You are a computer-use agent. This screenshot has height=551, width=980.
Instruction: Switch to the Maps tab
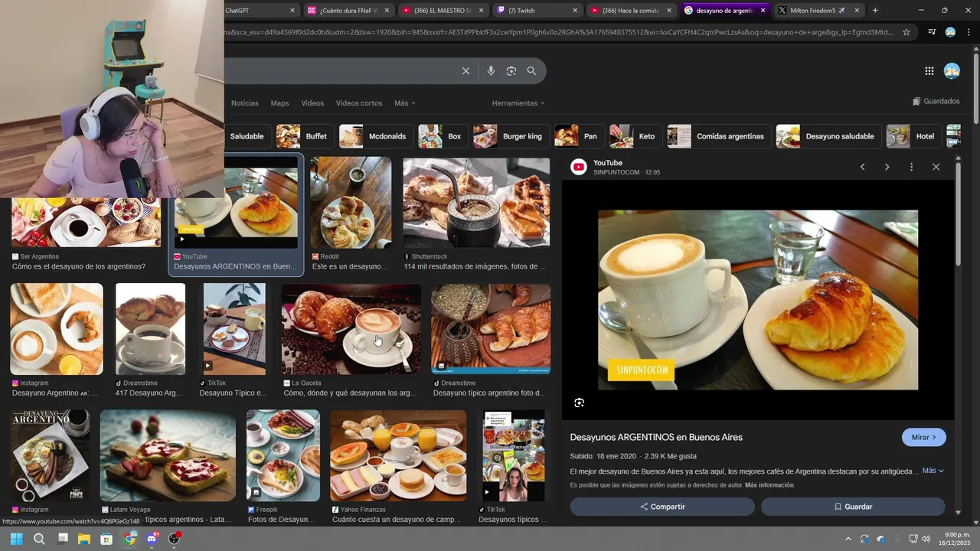[279, 103]
